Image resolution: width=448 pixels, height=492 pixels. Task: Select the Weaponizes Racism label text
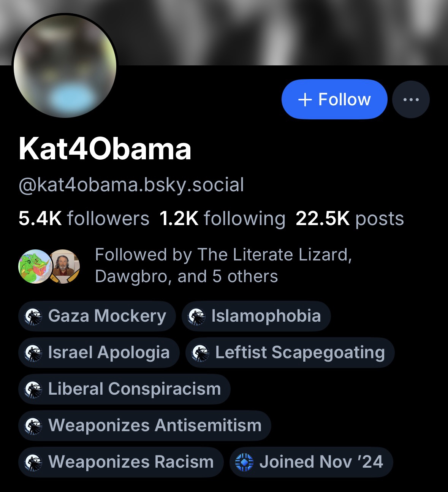tap(131, 462)
